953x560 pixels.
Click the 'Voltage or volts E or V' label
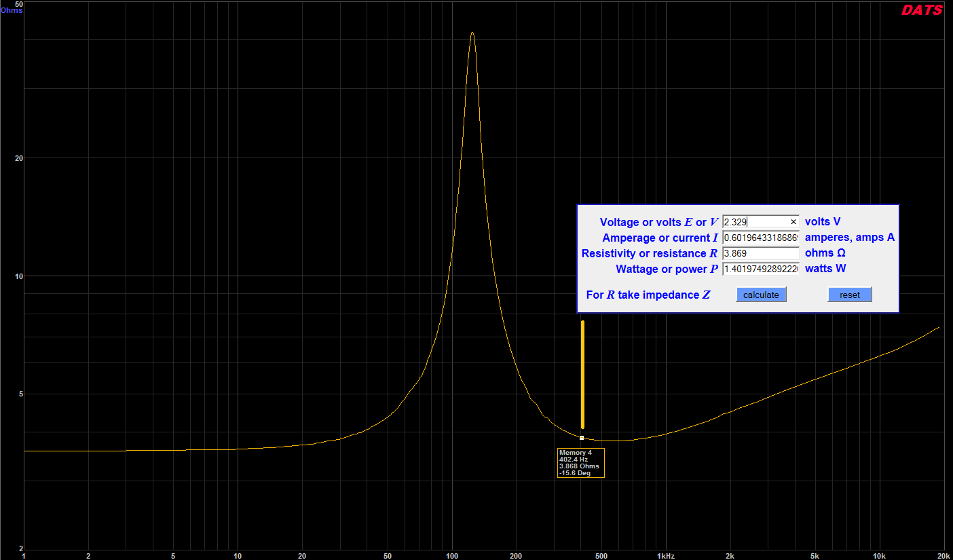click(x=658, y=222)
